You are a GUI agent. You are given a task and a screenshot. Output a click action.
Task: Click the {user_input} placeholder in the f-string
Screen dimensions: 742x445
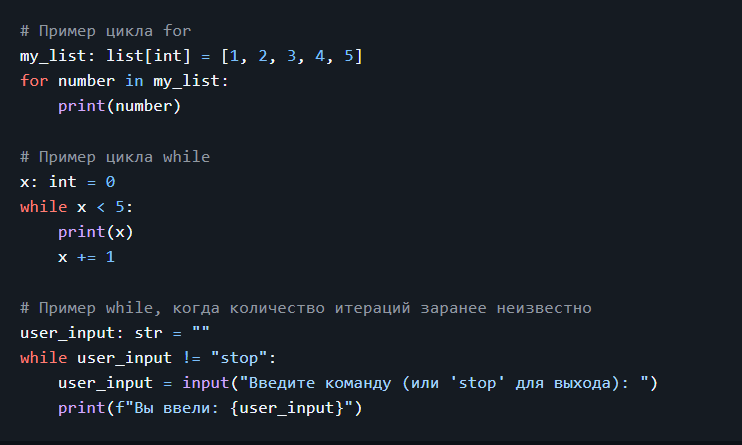[283, 408]
